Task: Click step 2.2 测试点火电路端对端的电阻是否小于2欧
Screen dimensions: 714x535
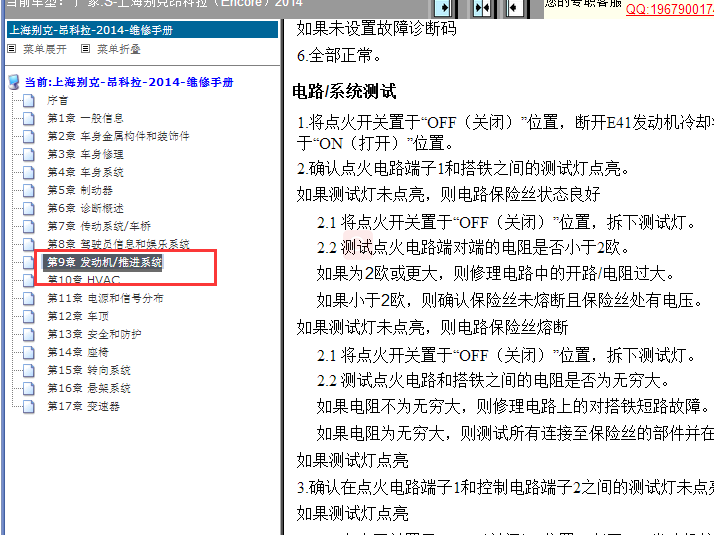Action: click(x=474, y=248)
